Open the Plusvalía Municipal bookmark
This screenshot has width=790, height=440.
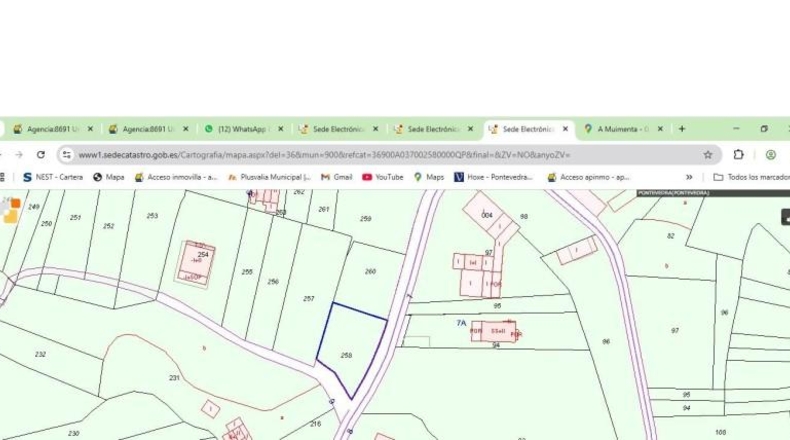(x=270, y=177)
